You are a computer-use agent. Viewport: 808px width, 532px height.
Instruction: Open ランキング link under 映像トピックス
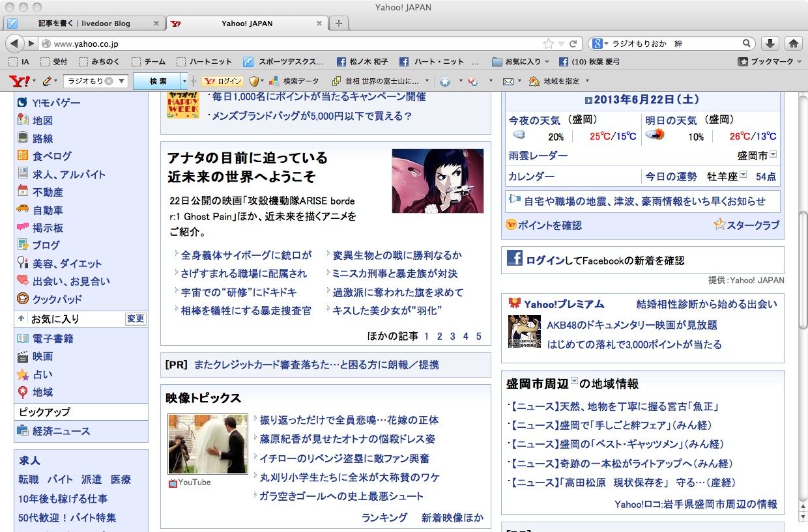click(x=384, y=518)
